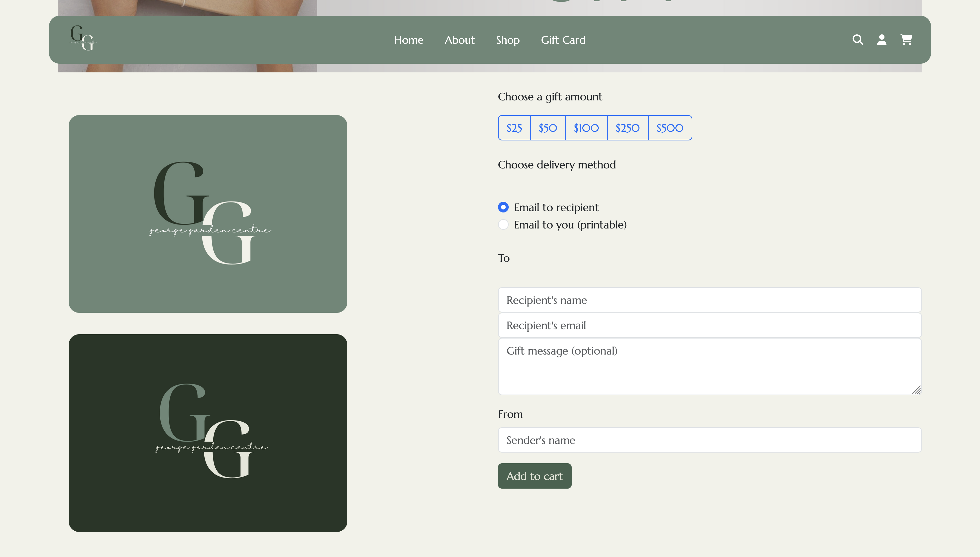Select Email to recipient radio option
The image size is (980, 557).
pyautogui.click(x=503, y=207)
